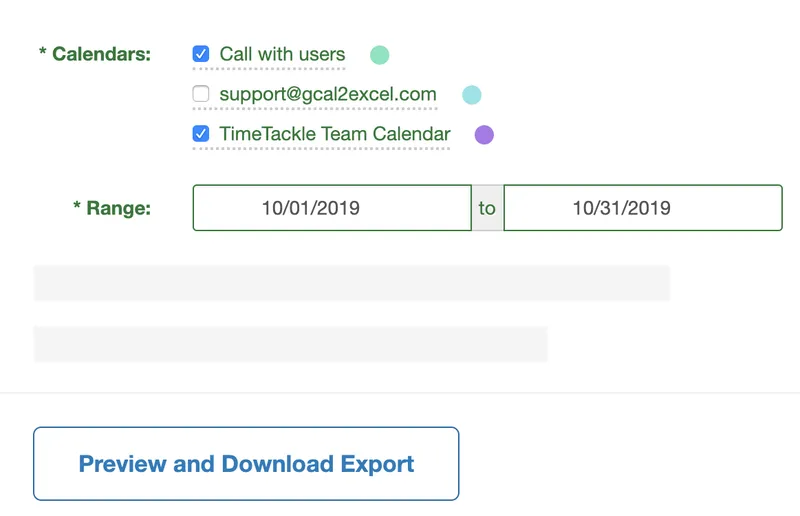Image resolution: width=800 pixels, height=516 pixels.
Task: Click the cyan support@gcal2excel.com color dot
Action: click(x=471, y=95)
